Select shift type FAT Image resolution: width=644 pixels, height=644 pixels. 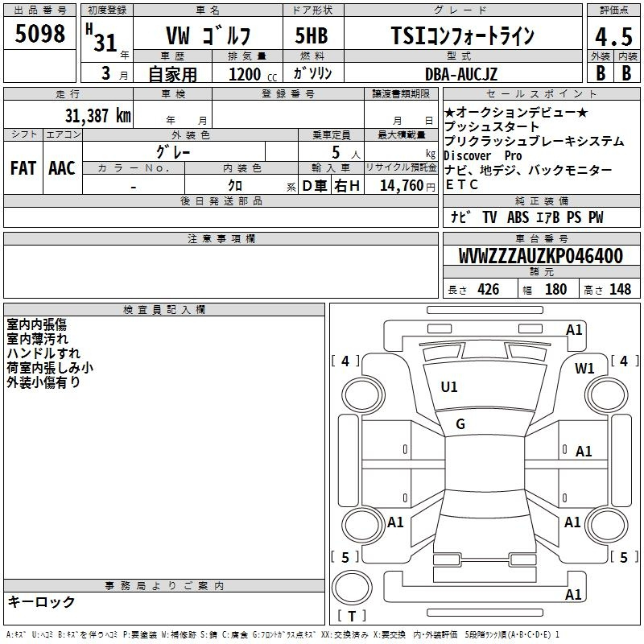(23, 168)
